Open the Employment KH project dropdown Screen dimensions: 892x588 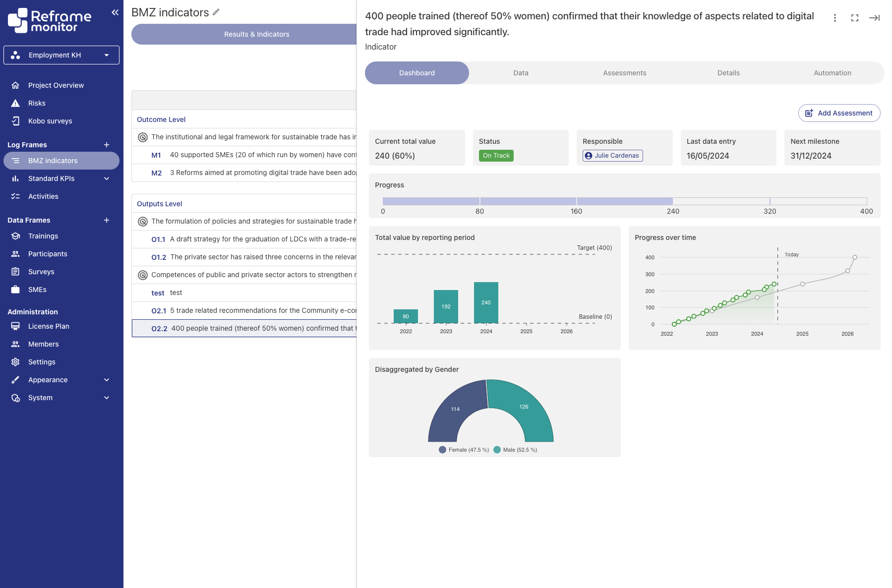point(61,55)
